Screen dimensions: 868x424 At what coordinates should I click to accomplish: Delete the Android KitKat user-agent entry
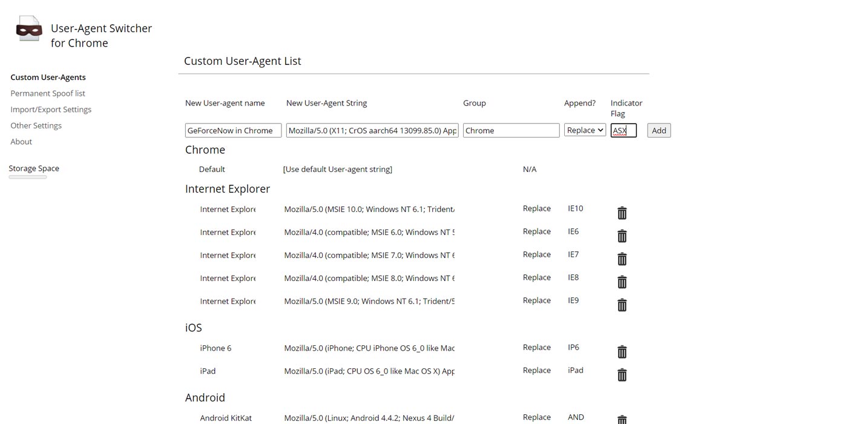tap(622, 419)
